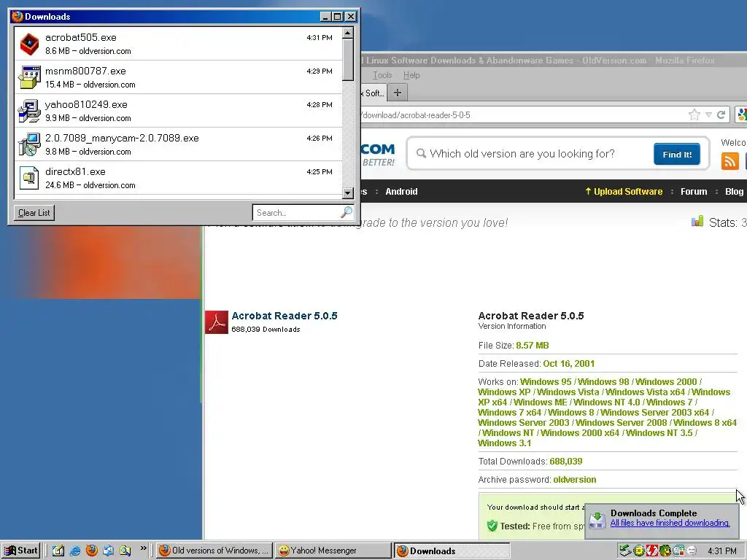Viewport: 747px width, 560px height.
Task: Click the yahoo810249.exe setup icon
Action: [29, 111]
